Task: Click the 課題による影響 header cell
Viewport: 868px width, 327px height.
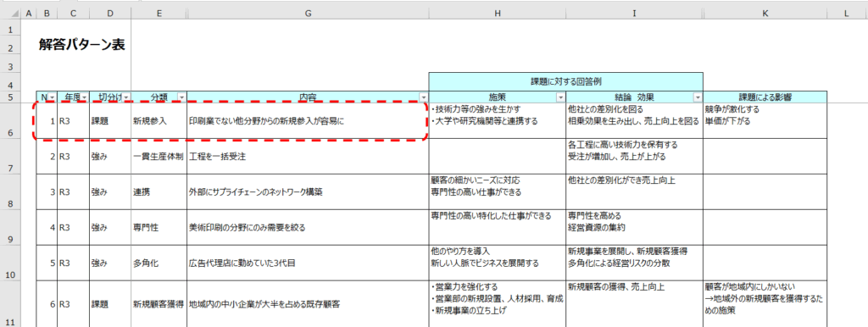Action: pos(765,97)
